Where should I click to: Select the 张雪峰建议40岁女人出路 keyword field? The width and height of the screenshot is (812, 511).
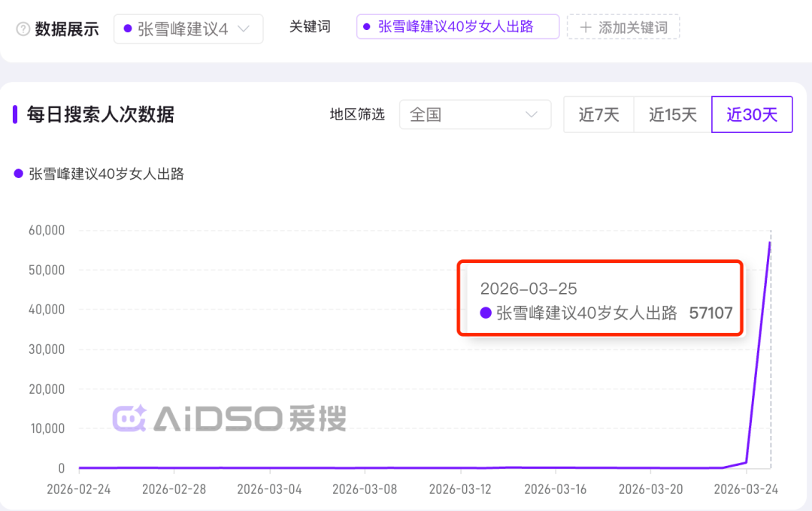tap(457, 27)
